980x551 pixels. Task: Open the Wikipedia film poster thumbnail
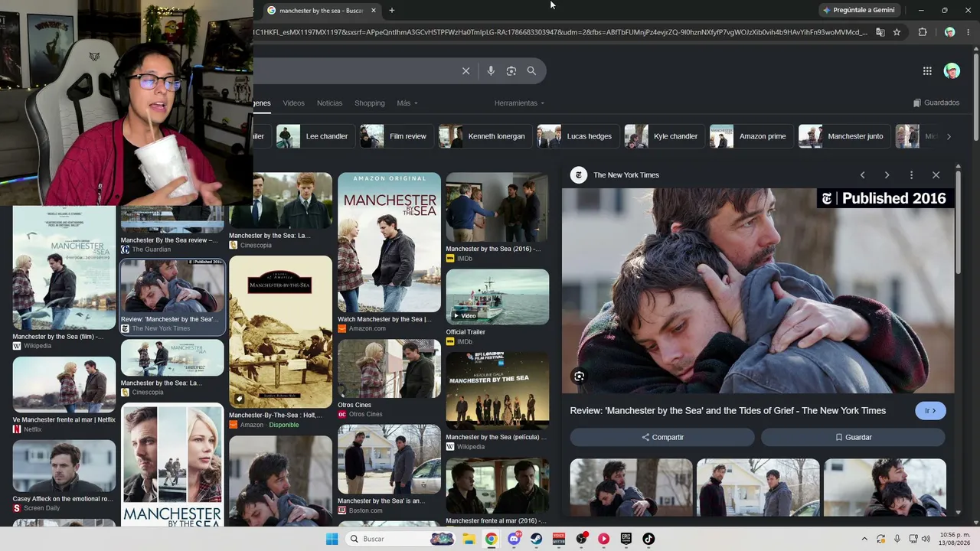[64, 268]
